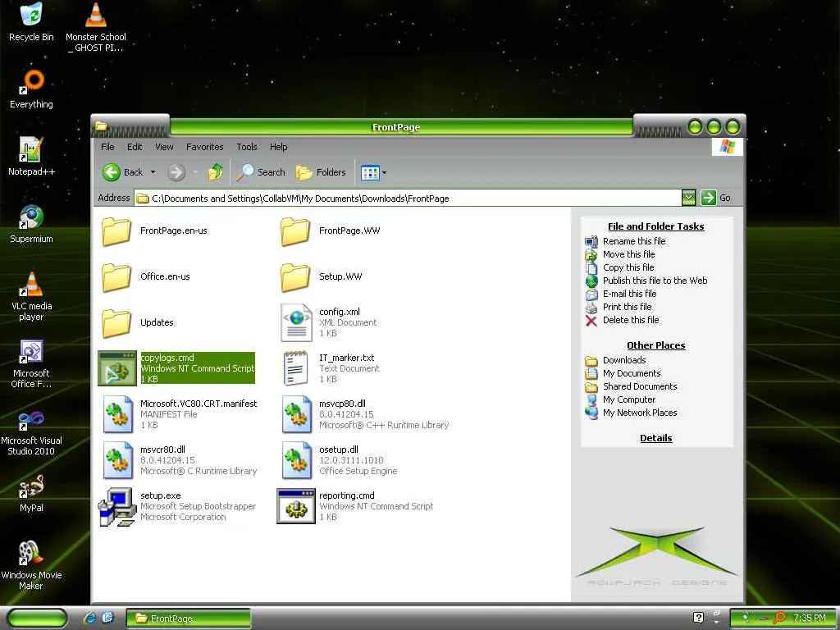Select the osetup.dll file icon
Screen dimensions: 840x630
click(x=297, y=460)
